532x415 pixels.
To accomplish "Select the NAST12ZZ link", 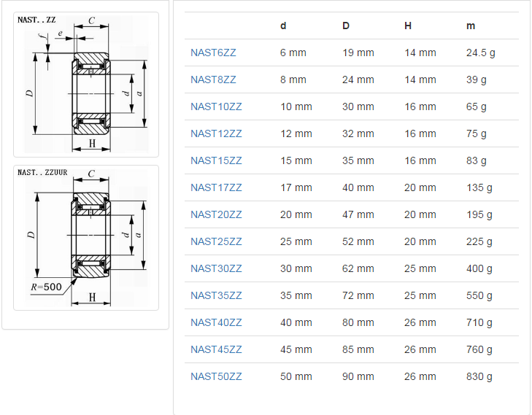I will coord(216,133).
